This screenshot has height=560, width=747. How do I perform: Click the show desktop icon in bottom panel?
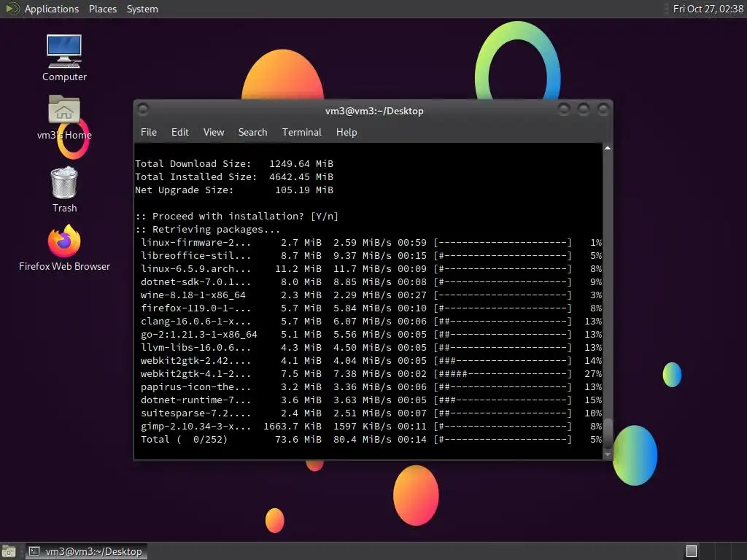[x=9, y=551]
